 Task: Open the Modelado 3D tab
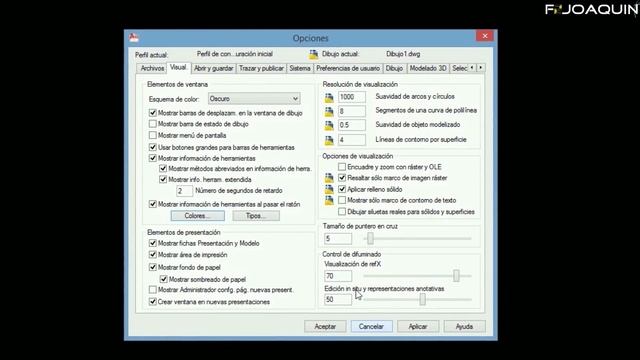428,68
